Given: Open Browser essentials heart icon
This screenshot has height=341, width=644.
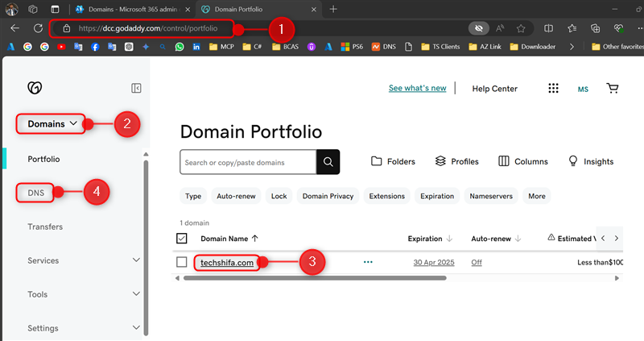Looking at the screenshot, I should pos(618,28).
